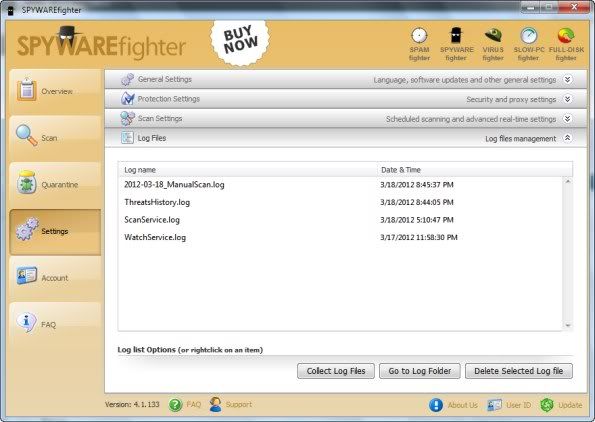Screen dimensions: 595x422
Task: Click the Support agent icon
Action: click(216, 405)
